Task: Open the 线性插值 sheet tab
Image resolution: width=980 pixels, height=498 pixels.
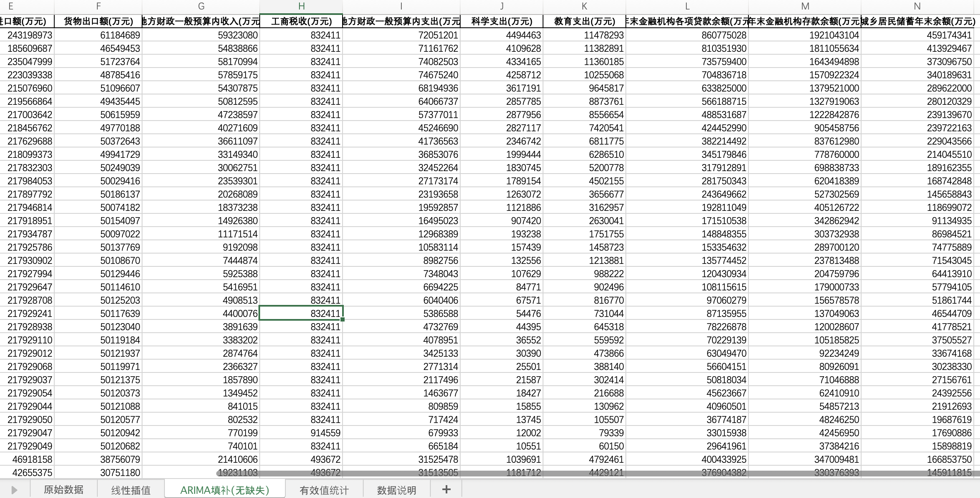Action: click(x=130, y=490)
